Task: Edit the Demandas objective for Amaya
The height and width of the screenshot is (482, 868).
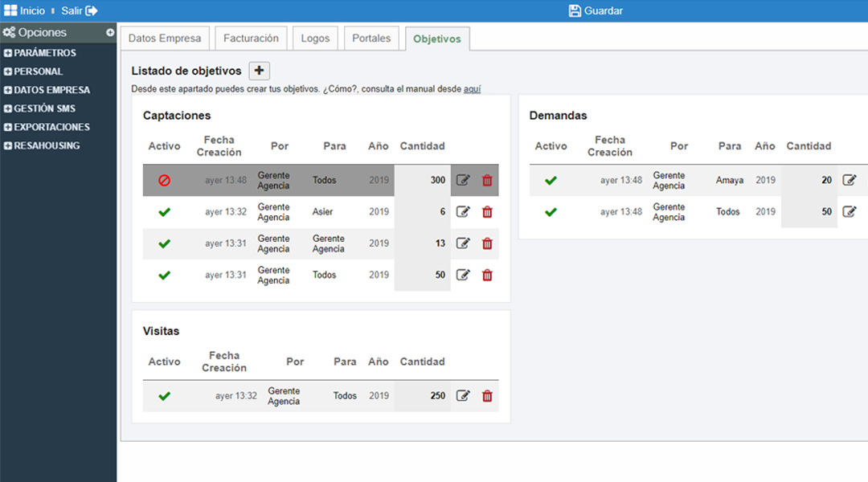Action: coord(850,181)
